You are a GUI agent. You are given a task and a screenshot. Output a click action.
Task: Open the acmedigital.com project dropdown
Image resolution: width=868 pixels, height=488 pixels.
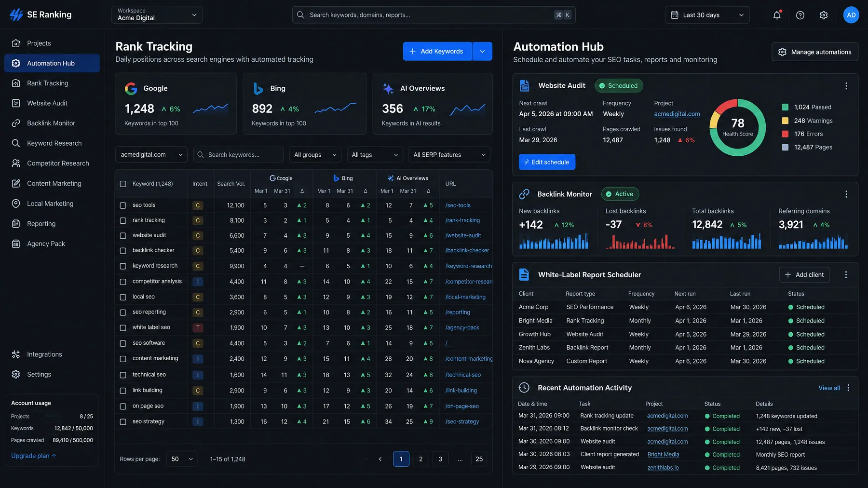pyautogui.click(x=151, y=155)
